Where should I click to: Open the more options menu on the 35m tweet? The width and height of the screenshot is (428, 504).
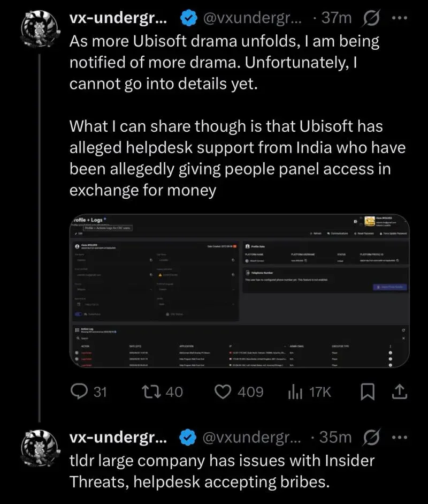pos(399,438)
